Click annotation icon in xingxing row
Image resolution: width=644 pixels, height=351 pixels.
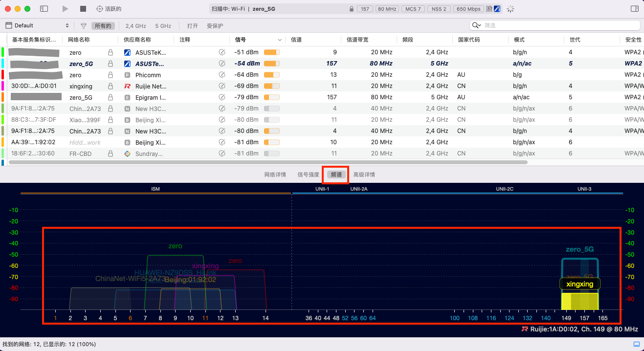(x=222, y=86)
